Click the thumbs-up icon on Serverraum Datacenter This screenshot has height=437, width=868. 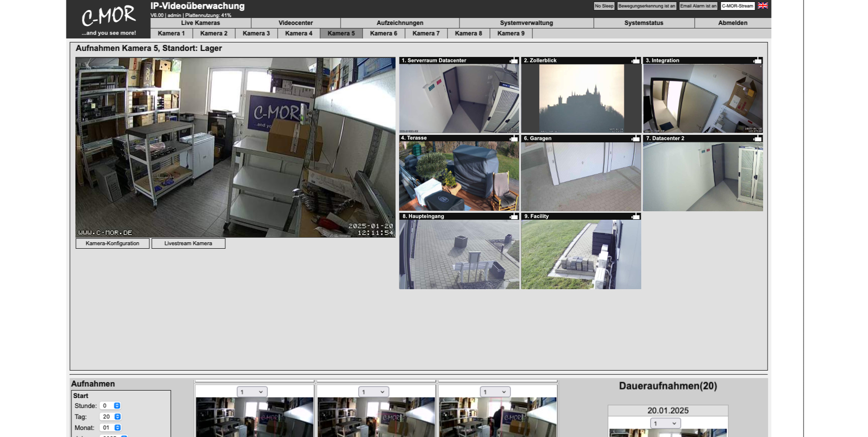click(x=513, y=60)
